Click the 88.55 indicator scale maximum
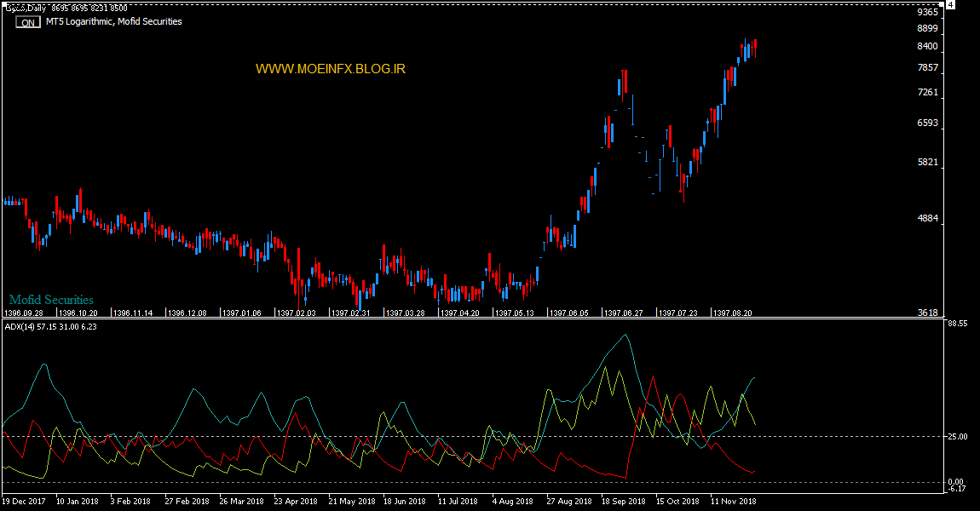The height and width of the screenshot is (511, 980). point(957,324)
